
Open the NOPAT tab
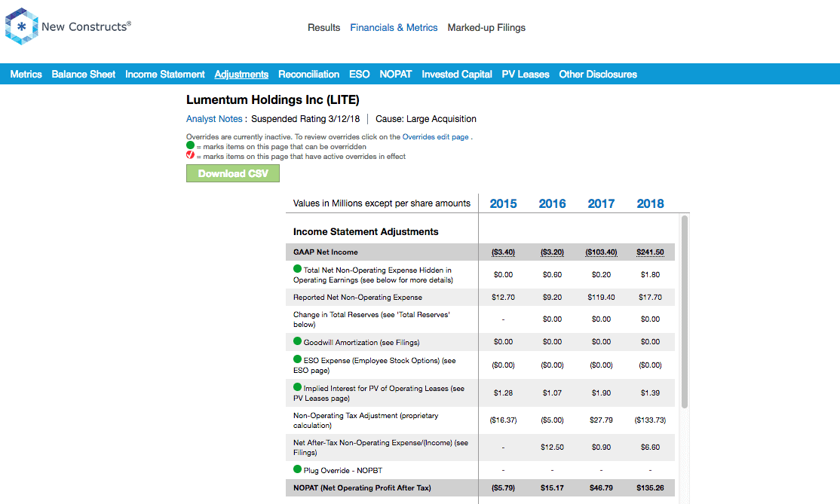pyautogui.click(x=395, y=75)
